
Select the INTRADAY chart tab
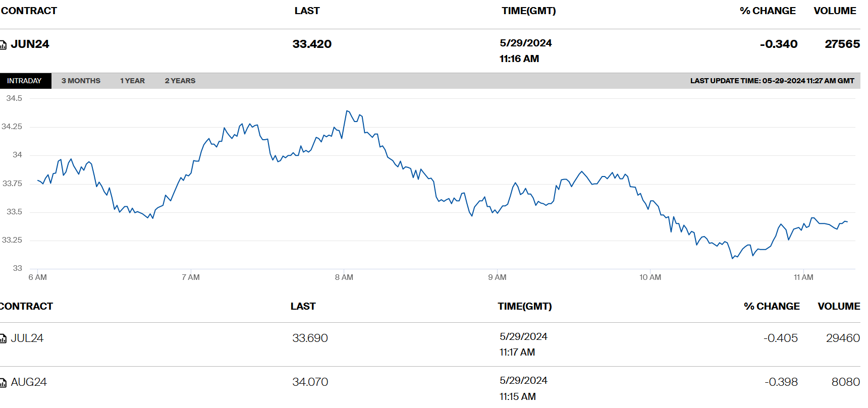[x=24, y=81]
